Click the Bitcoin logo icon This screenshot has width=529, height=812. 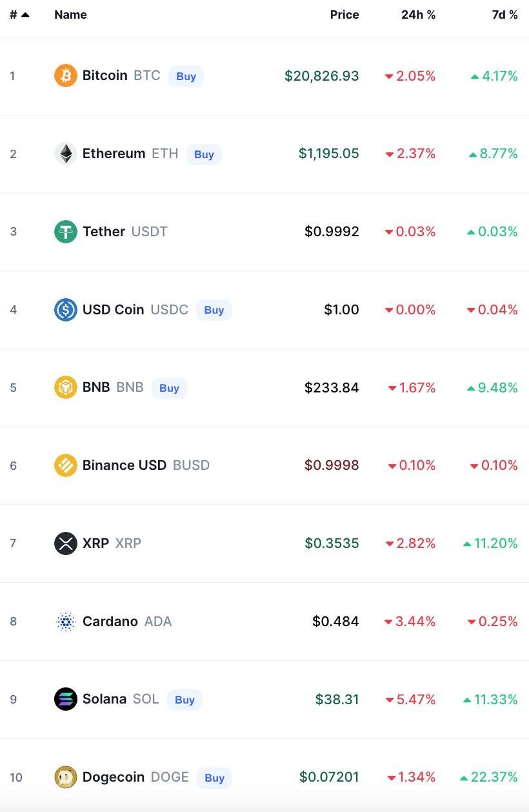(65, 76)
